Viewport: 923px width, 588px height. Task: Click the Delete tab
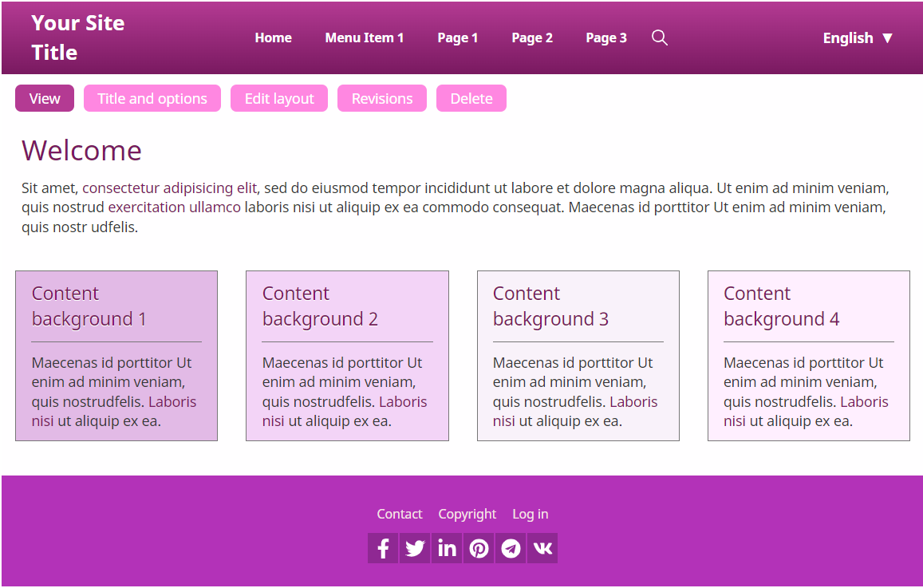click(471, 98)
